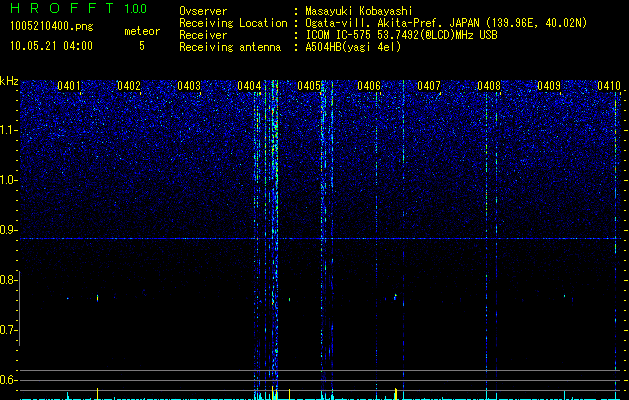Image resolution: width=629 pixels, height=400 pixels.
Task: Click the 0409 time marker
Action: click(549, 86)
